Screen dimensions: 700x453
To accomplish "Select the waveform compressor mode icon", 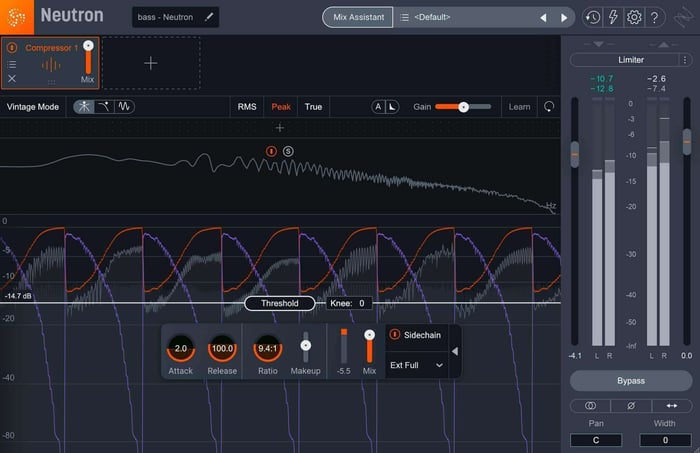I will tap(124, 107).
